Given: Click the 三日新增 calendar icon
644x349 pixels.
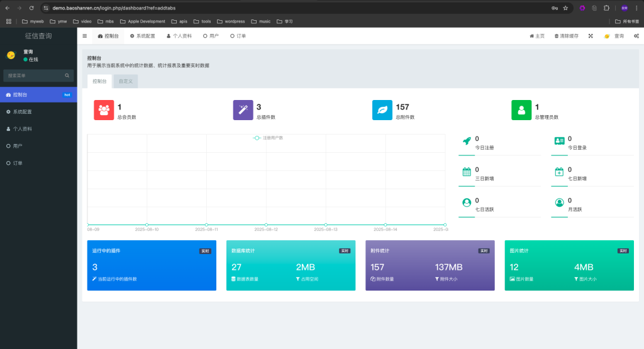Looking at the screenshot, I should pos(467,172).
